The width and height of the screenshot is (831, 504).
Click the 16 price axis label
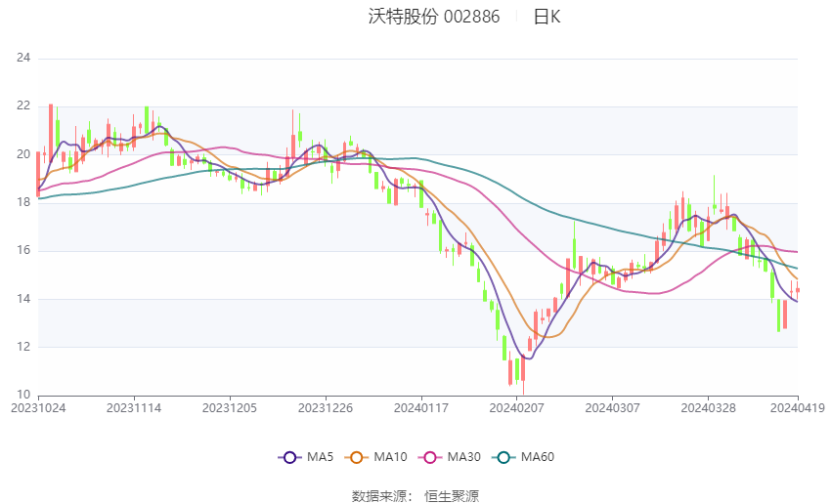(23, 250)
